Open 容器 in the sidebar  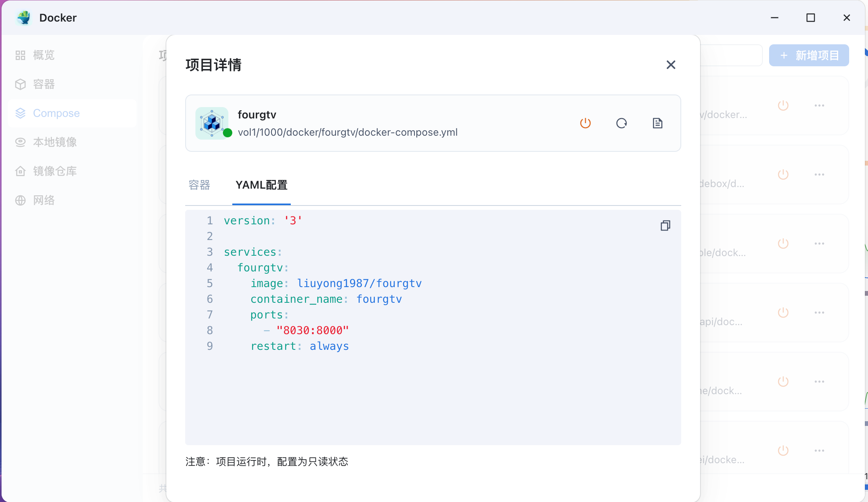[x=72, y=84]
